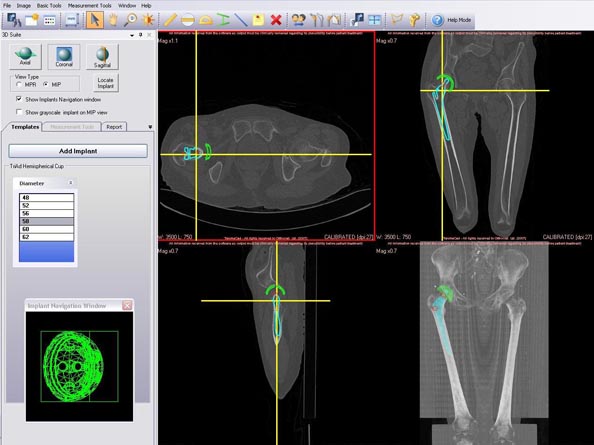Screen dimensions: 594x445
Task: Choose diameter 52 in the list
Action: click(47, 206)
